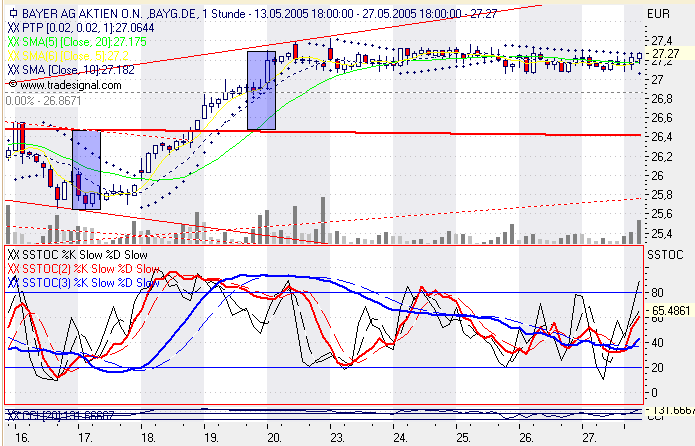Select the SSTOC(3) %K Slow %D Slow legend
The height and width of the screenshot is (446, 695).
(90, 282)
